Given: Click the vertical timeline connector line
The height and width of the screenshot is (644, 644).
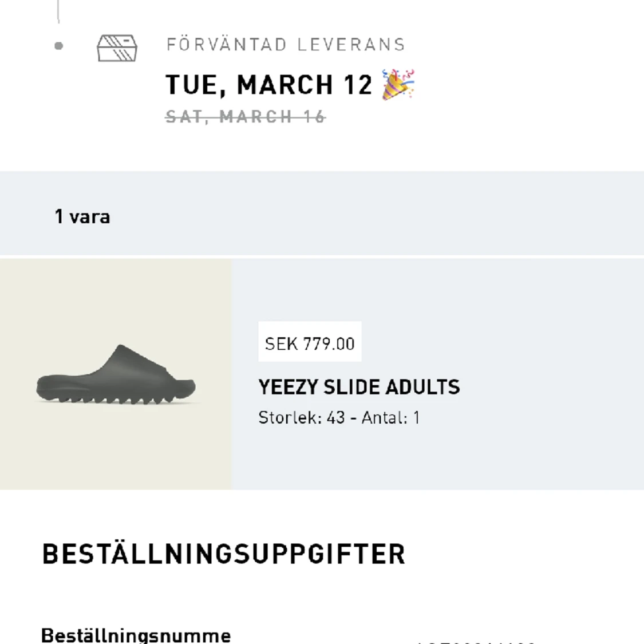Looking at the screenshot, I should [x=58, y=11].
